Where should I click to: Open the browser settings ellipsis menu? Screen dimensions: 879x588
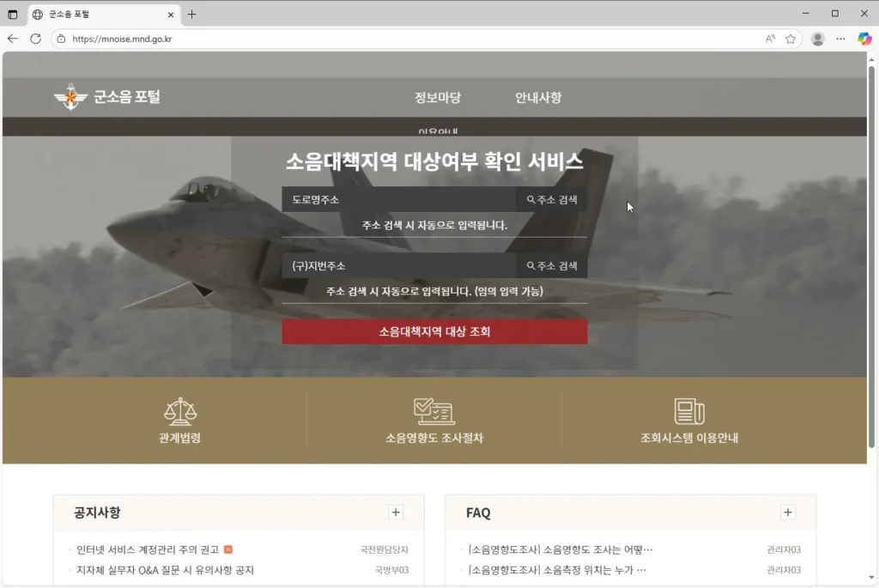tap(840, 39)
